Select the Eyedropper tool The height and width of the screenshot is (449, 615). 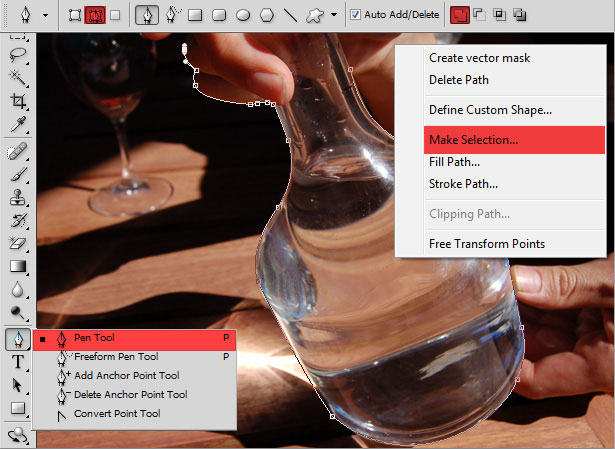tap(18, 124)
